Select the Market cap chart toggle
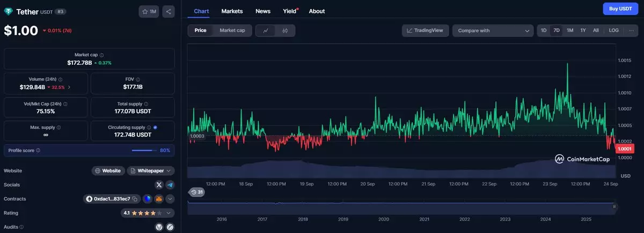This screenshot has height=233, width=644. click(x=232, y=31)
